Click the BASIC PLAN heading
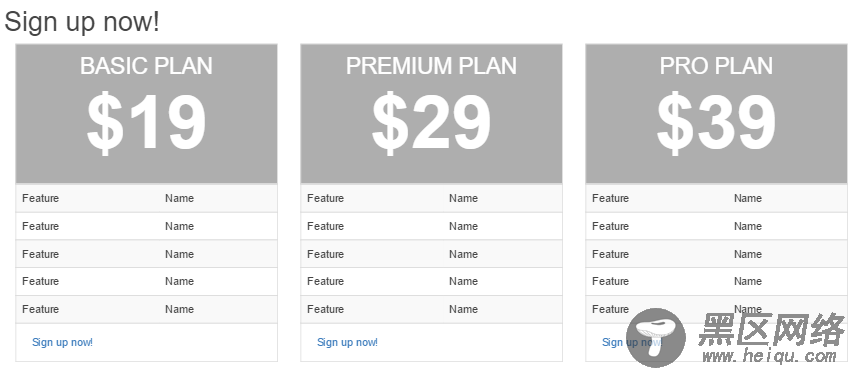Image resolution: width=858 pixels, height=373 pixels. [146, 66]
